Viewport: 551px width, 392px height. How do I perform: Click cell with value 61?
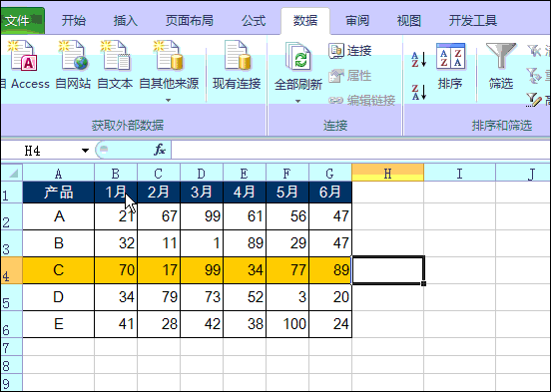245,216
